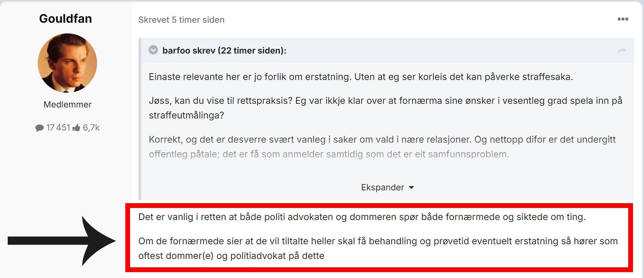
Task: Select the Medlemmer group label
Action: pos(67,105)
